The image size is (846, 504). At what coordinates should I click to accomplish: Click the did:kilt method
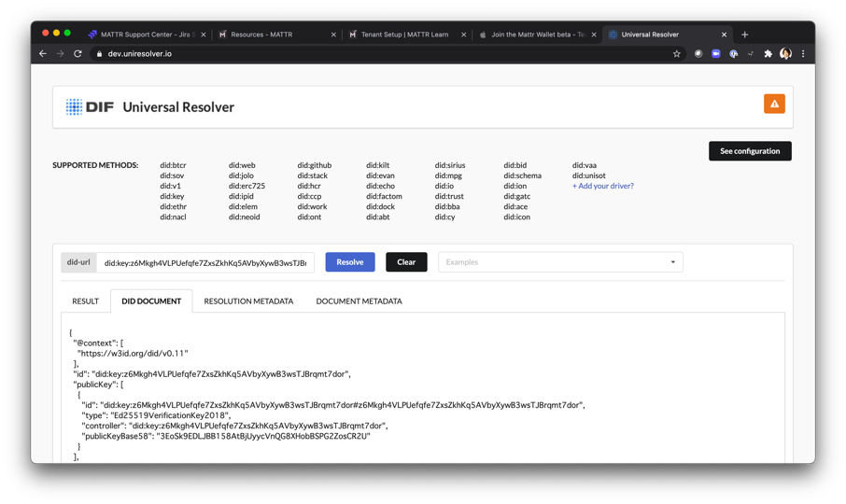point(377,165)
